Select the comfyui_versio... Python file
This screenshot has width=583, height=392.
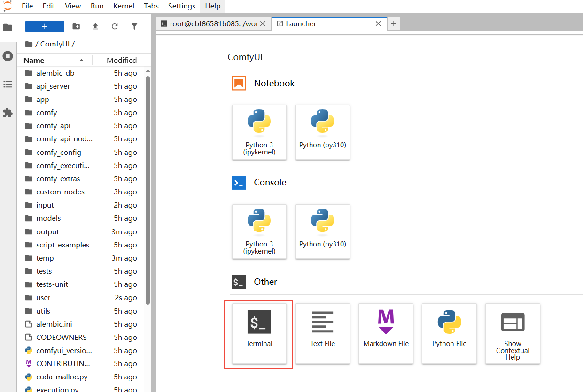(x=81, y=351)
